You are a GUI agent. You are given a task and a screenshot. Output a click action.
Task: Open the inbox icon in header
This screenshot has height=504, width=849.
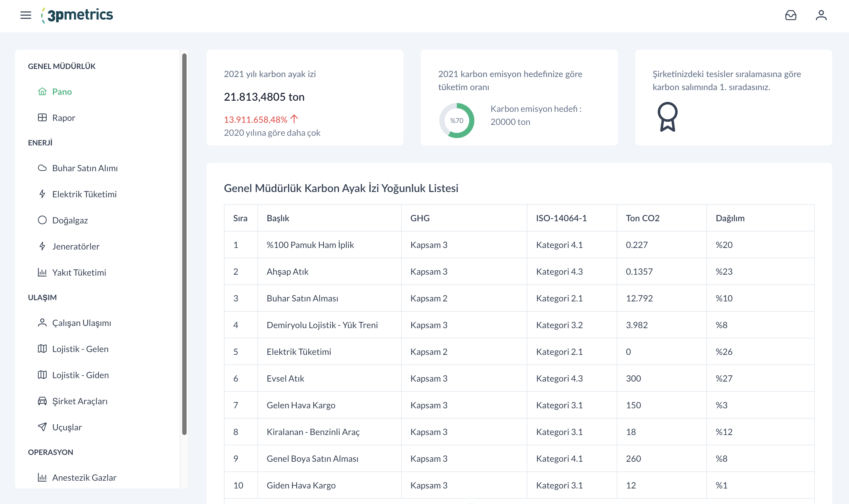pyautogui.click(x=791, y=15)
